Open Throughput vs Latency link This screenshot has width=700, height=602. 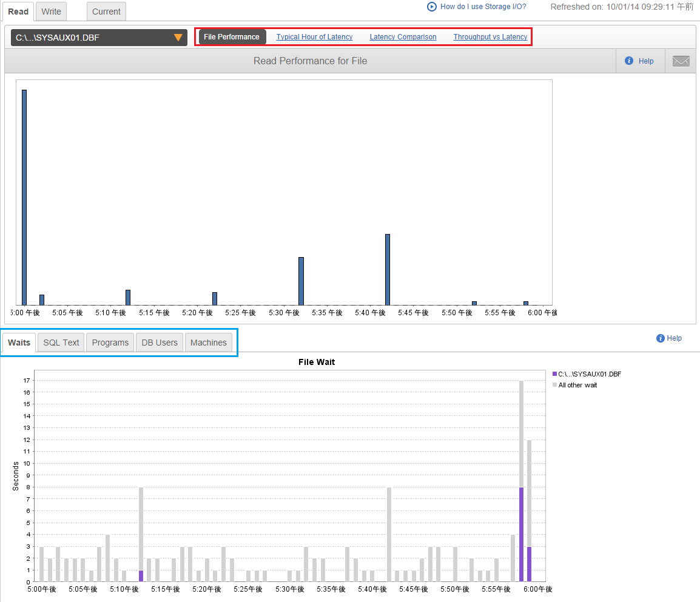click(x=490, y=37)
